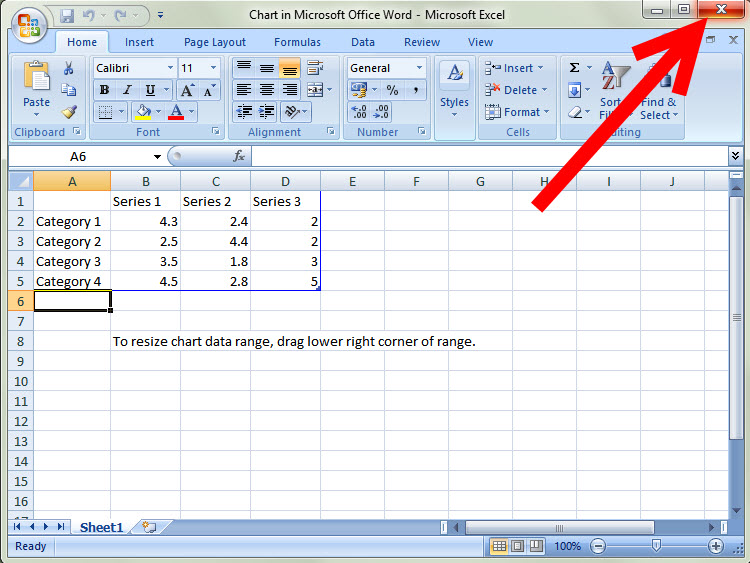
Task: Toggle Center horizontal alignment
Action: click(267, 90)
